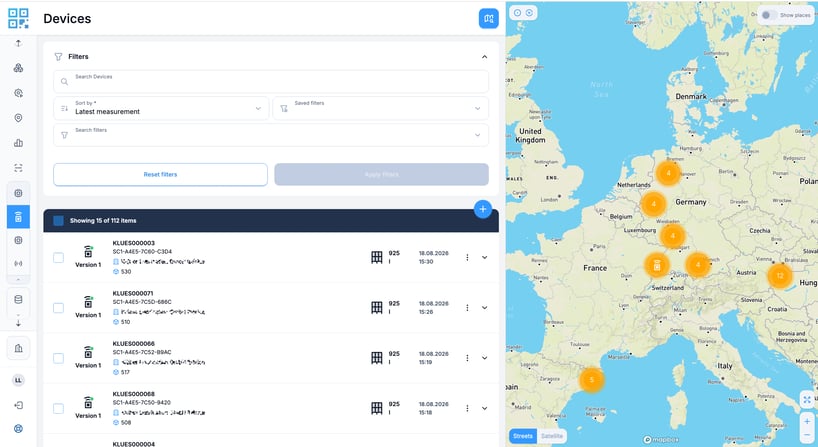Click the up arrow at sidebar top
The image size is (818, 447).
18,43
